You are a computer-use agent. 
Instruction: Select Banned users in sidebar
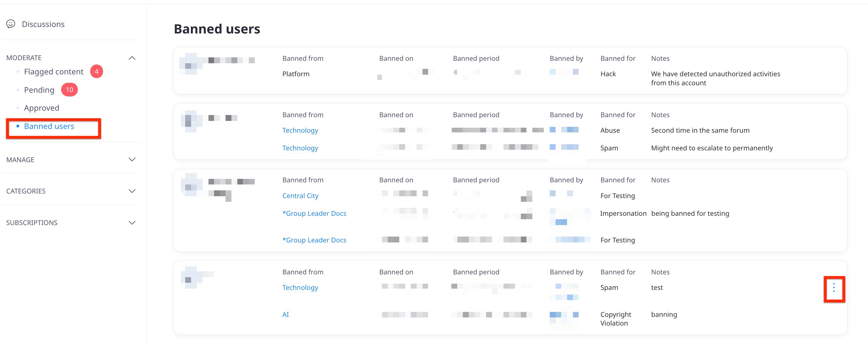tap(49, 126)
